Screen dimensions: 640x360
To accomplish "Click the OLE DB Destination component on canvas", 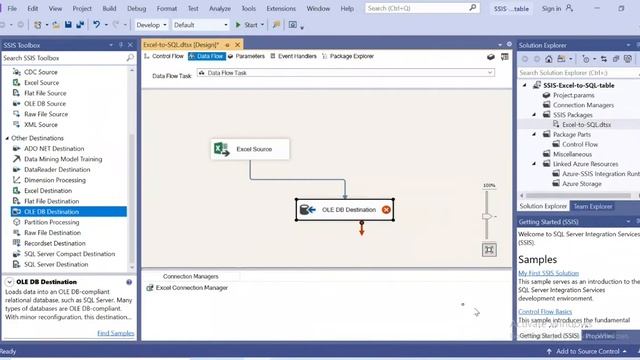I will point(345,210).
